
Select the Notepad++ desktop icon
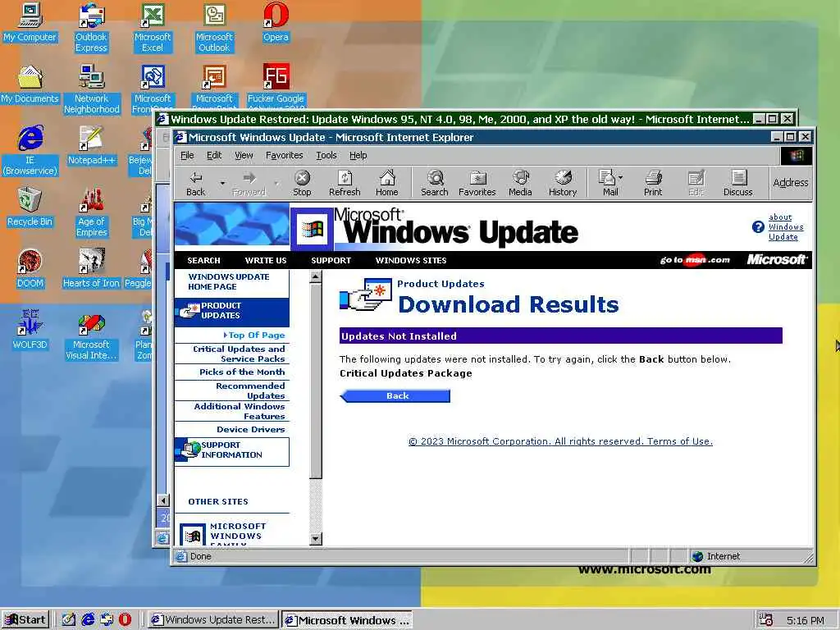click(x=91, y=146)
